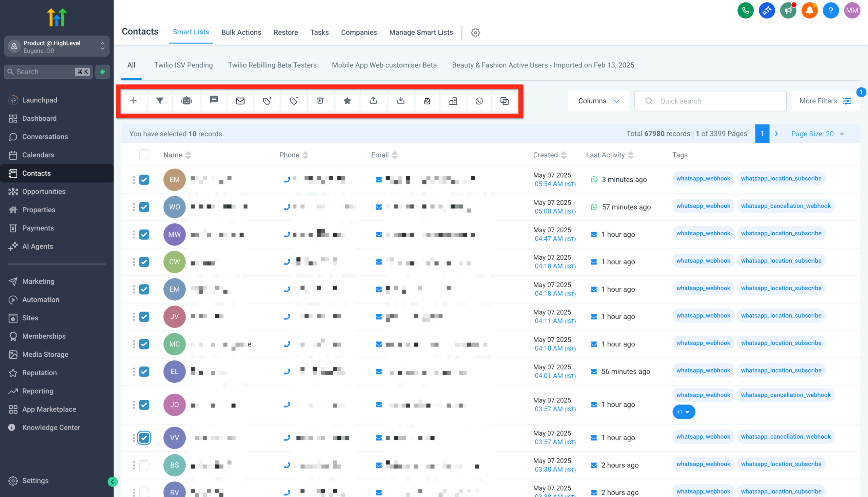Deselect the VV contact row checkbox

click(x=144, y=437)
